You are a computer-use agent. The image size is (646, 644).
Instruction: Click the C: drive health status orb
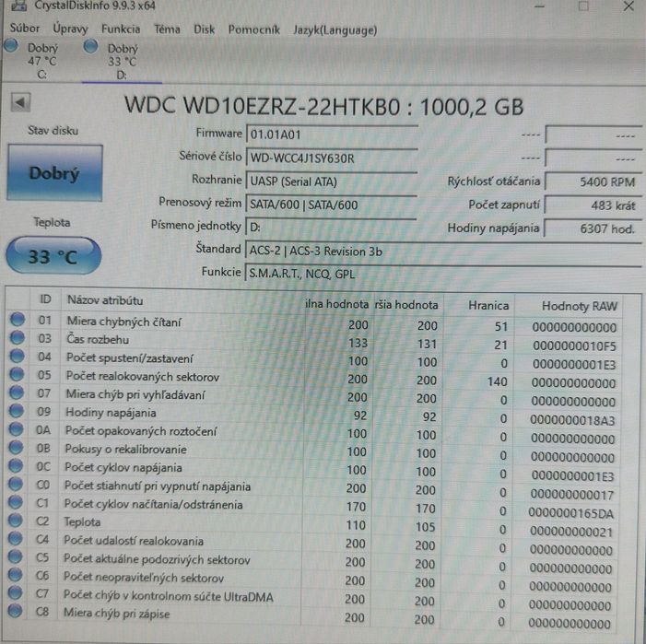[11, 45]
